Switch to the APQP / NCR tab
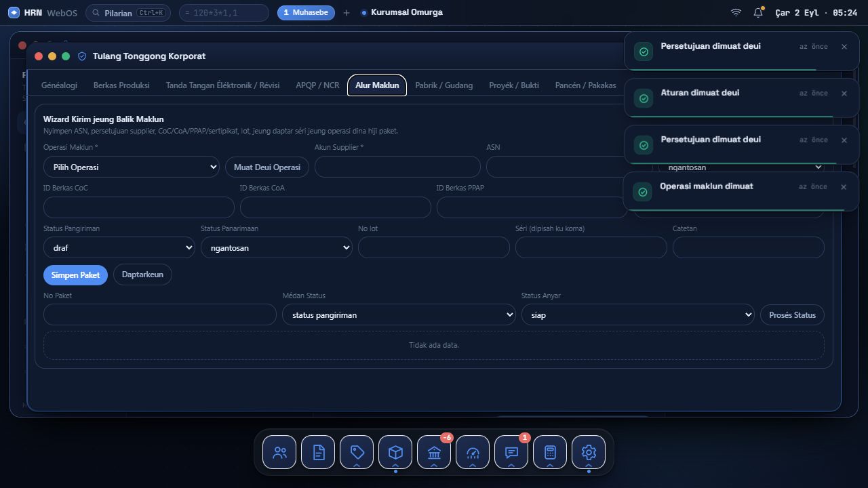Screen dimensions: 868x488 click(x=317, y=85)
